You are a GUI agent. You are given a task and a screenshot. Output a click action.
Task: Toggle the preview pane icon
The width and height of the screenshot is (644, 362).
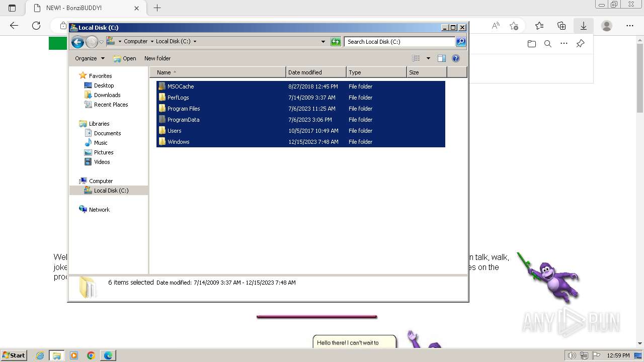click(x=442, y=58)
